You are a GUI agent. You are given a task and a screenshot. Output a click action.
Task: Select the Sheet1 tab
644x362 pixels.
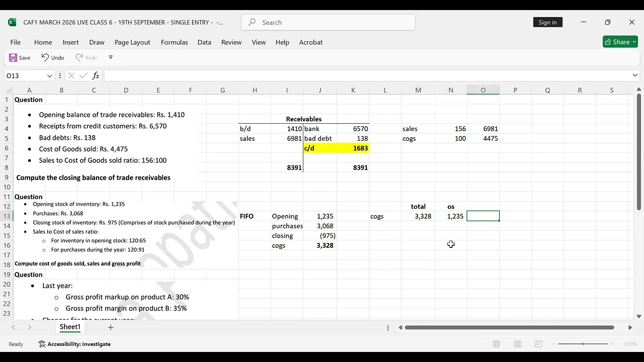point(70,327)
